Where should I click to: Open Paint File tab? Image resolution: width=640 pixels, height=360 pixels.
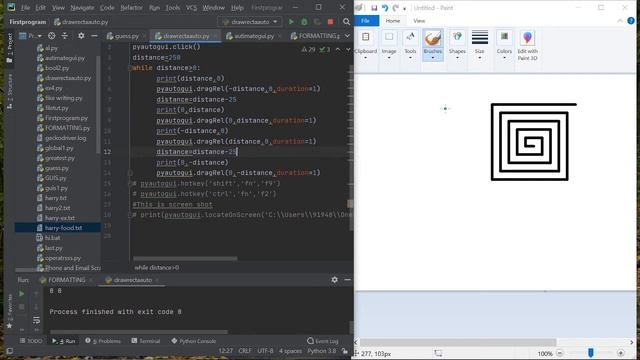[366, 21]
